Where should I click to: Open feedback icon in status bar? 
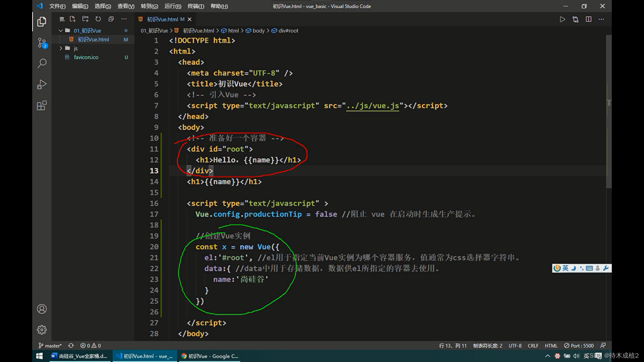coord(603,346)
